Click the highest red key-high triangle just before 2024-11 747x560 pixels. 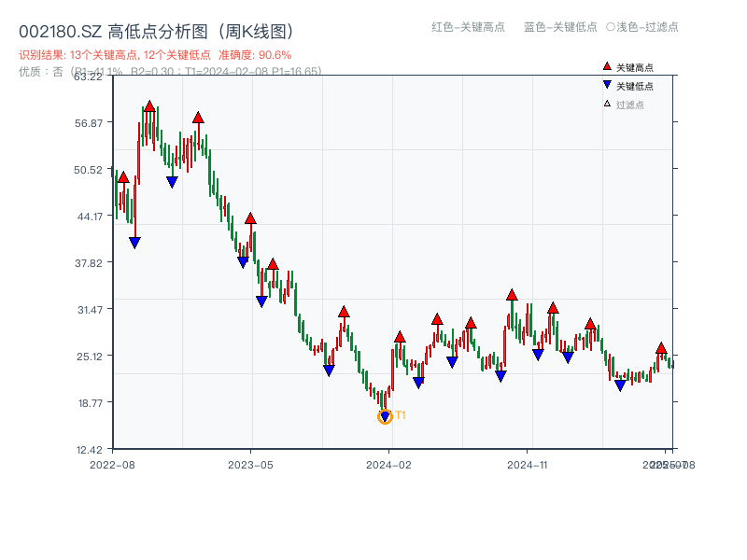[512, 295]
